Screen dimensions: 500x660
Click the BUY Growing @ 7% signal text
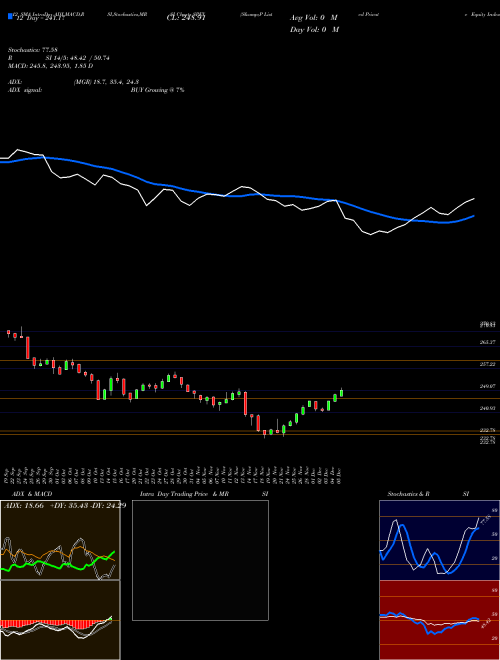point(157,90)
